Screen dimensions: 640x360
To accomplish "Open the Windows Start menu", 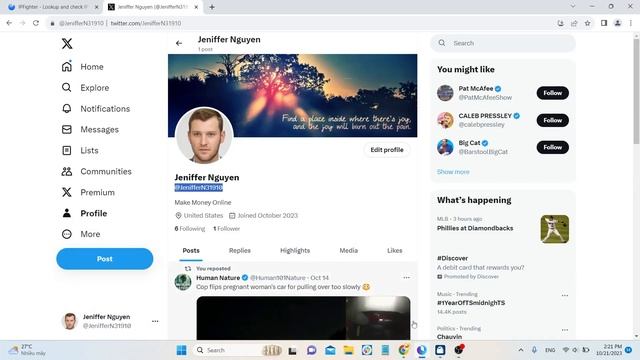I will (x=182, y=350).
